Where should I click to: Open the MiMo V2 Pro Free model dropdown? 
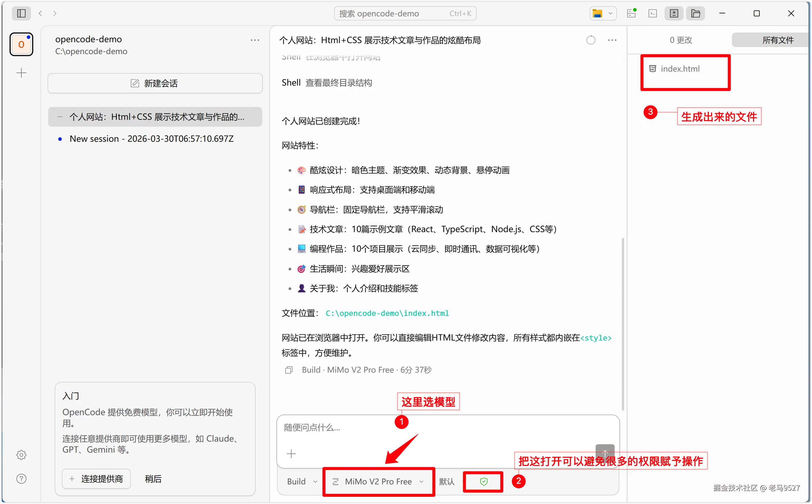pyautogui.click(x=378, y=481)
